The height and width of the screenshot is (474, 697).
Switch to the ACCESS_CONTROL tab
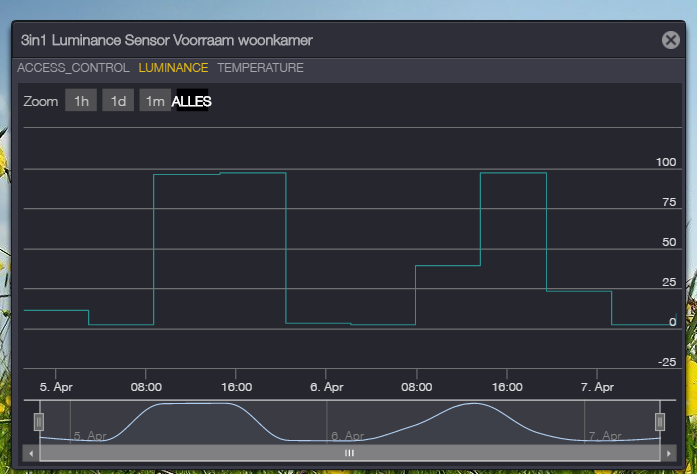click(x=73, y=68)
